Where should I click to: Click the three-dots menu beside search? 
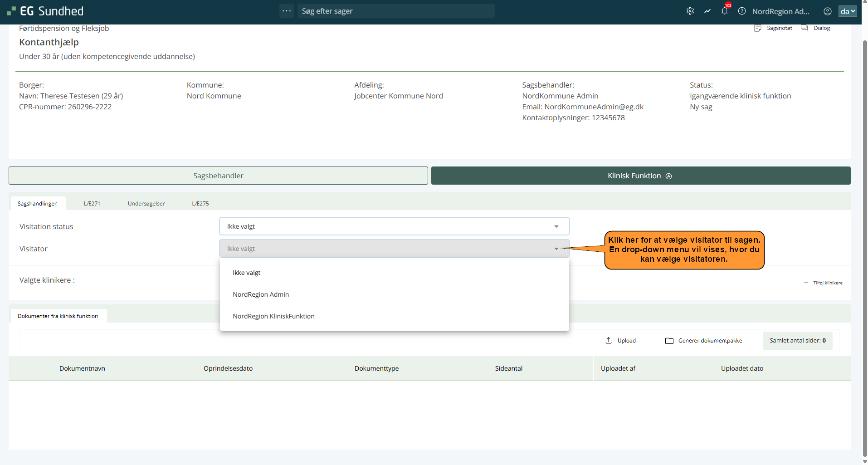coord(287,11)
